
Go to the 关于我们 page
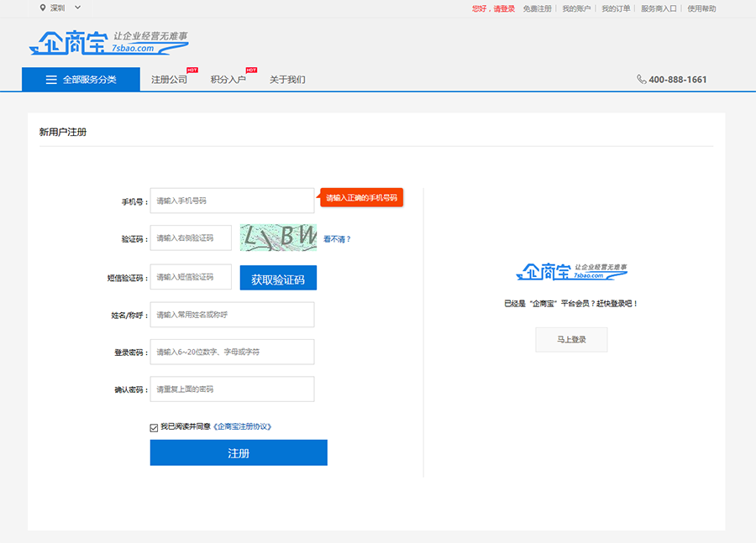(x=287, y=80)
